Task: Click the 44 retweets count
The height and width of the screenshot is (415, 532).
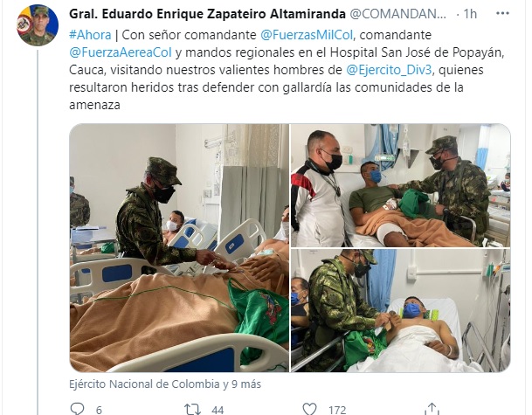Action: (x=218, y=410)
